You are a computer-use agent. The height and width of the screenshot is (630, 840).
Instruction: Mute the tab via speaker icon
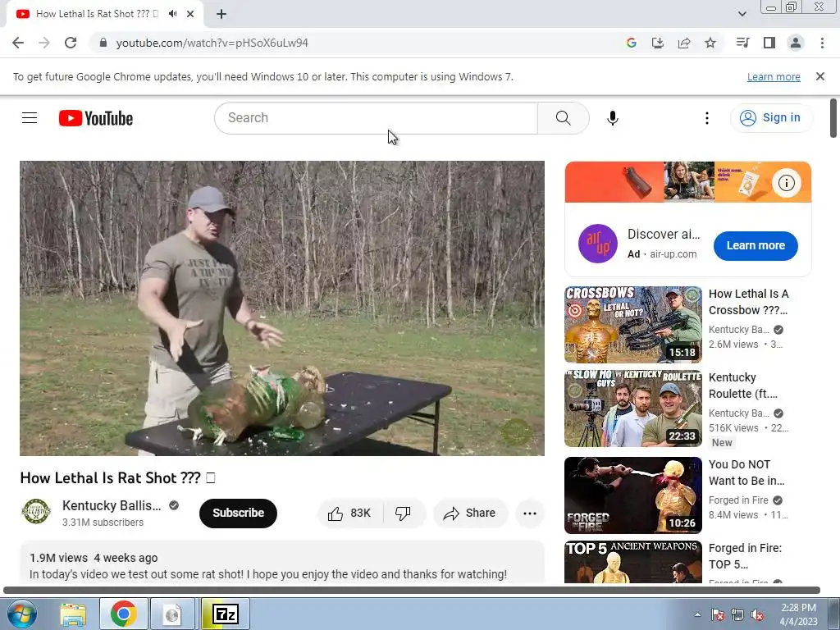(x=172, y=14)
